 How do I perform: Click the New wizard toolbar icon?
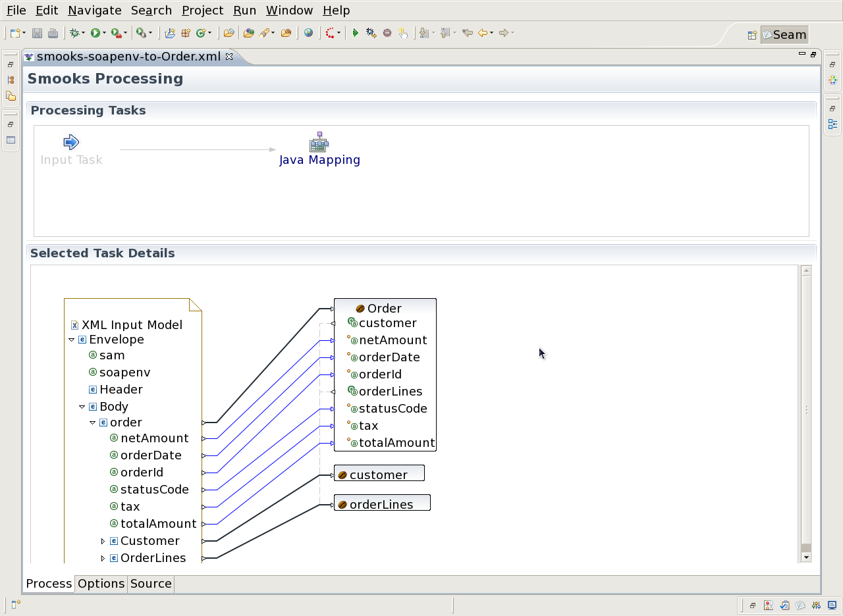[15, 33]
